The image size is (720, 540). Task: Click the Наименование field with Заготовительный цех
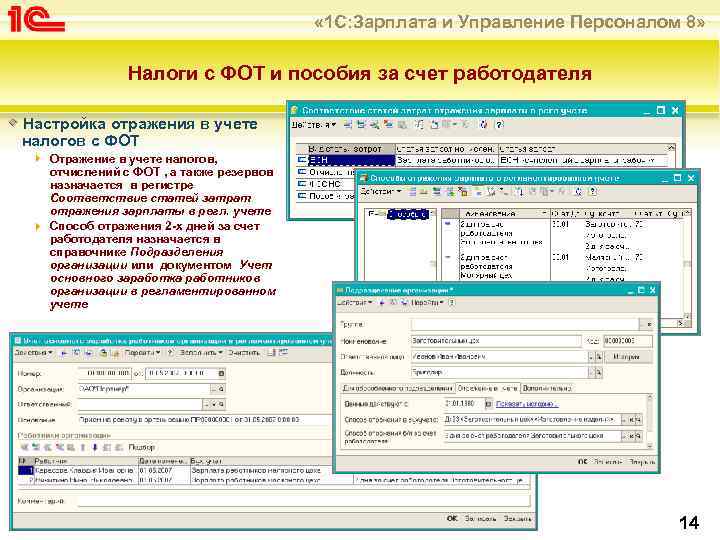point(496,341)
